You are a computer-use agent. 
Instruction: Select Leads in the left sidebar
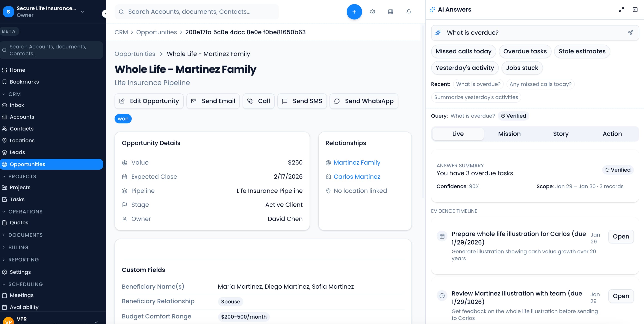(x=17, y=152)
